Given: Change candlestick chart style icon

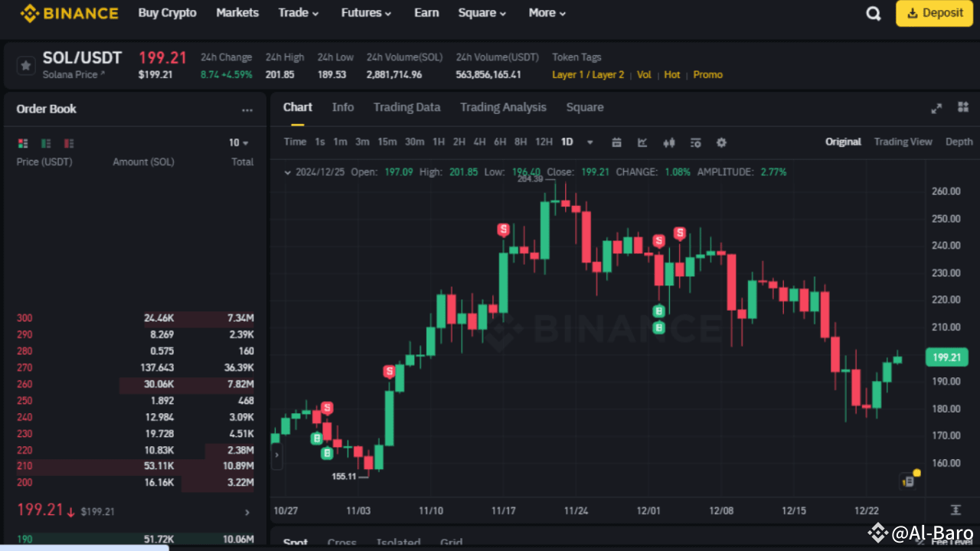Looking at the screenshot, I should coord(668,142).
